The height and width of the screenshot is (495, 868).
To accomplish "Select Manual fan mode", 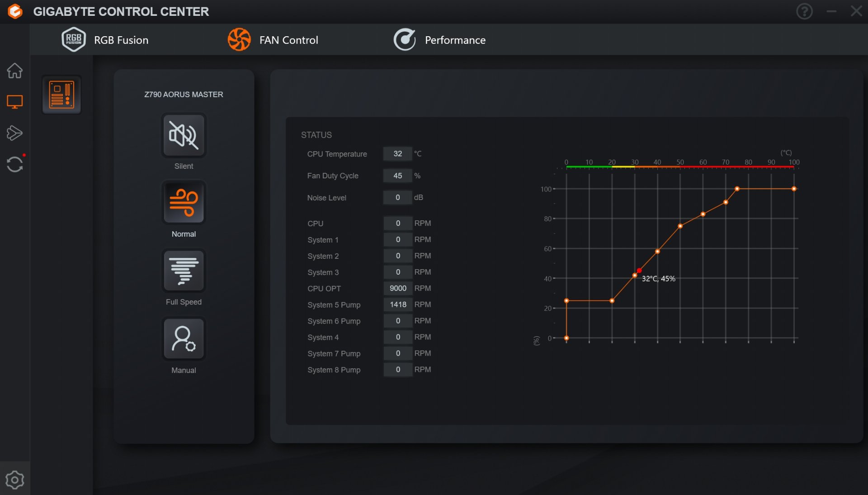I will pyautogui.click(x=184, y=338).
